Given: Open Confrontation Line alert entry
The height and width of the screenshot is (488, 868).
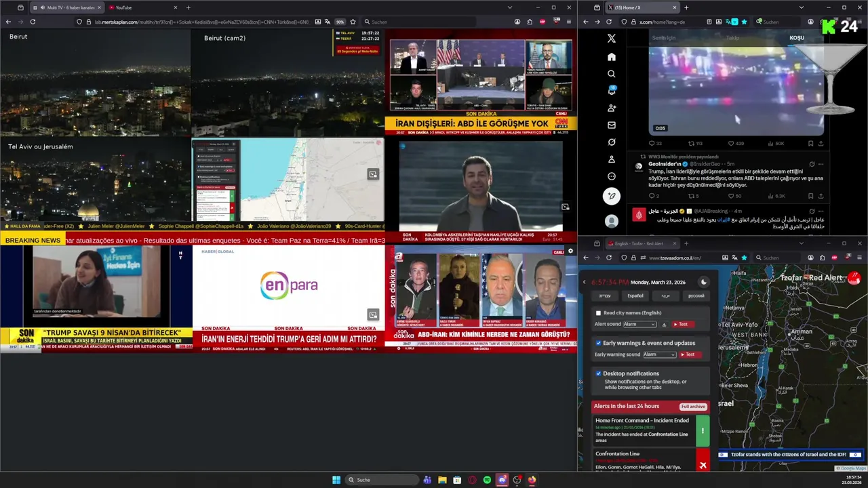Looking at the screenshot, I should pos(651,460).
